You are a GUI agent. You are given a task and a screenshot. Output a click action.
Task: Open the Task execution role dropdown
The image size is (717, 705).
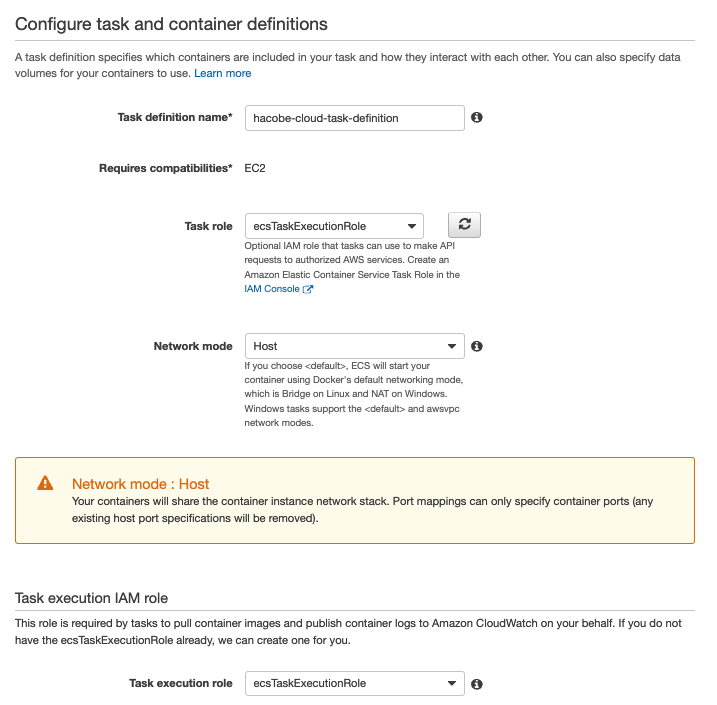pos(354,684)
